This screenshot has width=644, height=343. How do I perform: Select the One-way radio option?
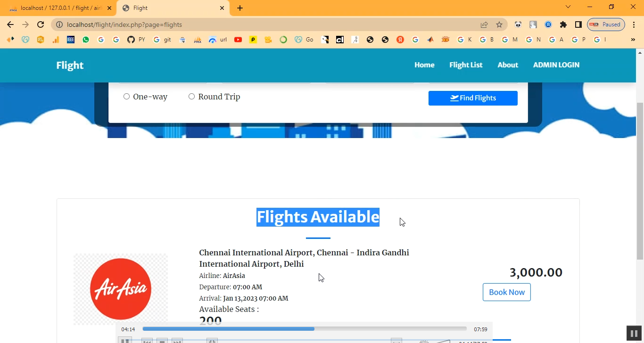pos(126,97)
